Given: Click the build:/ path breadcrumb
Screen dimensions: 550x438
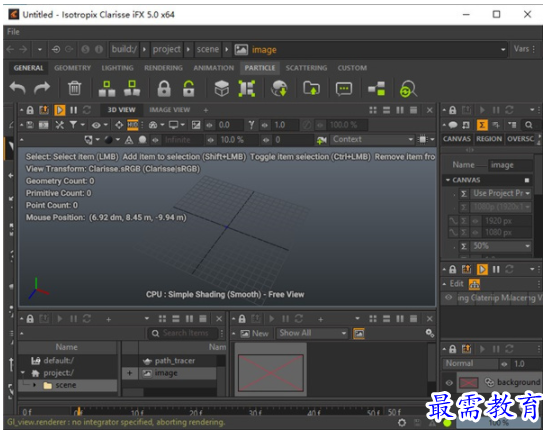Looking at the screenshot, I should pos(124,49).
